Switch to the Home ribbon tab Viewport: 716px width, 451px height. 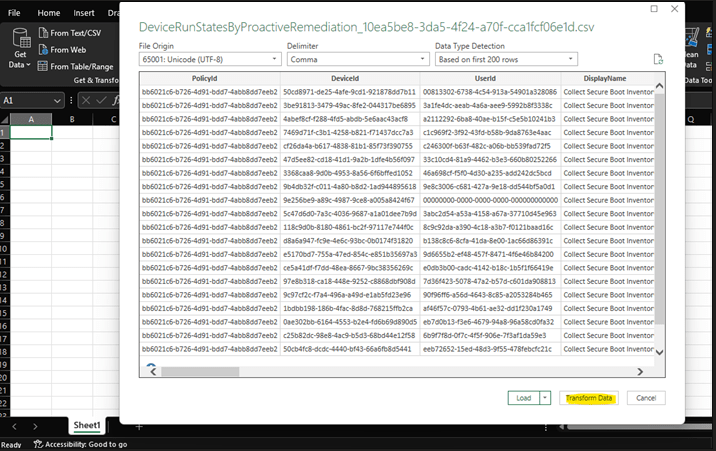pos(48,13)
